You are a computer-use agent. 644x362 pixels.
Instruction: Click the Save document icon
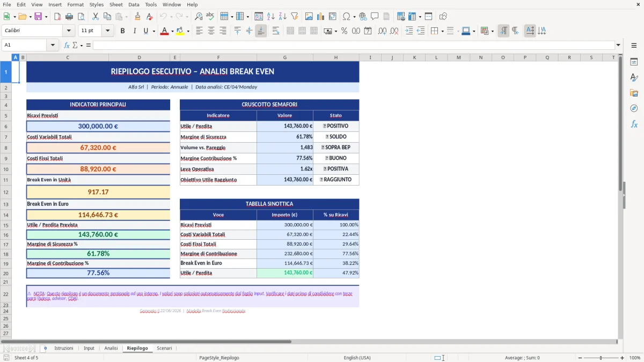coord(39,17)
